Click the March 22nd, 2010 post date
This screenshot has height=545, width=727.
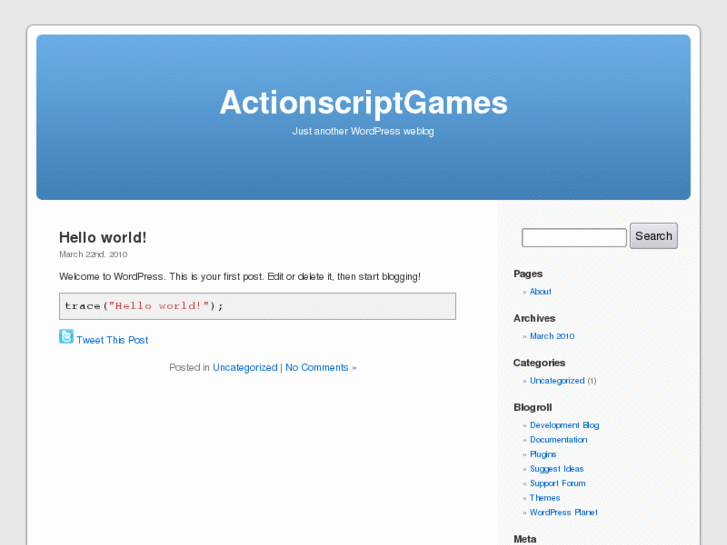(x=93, y=254)
